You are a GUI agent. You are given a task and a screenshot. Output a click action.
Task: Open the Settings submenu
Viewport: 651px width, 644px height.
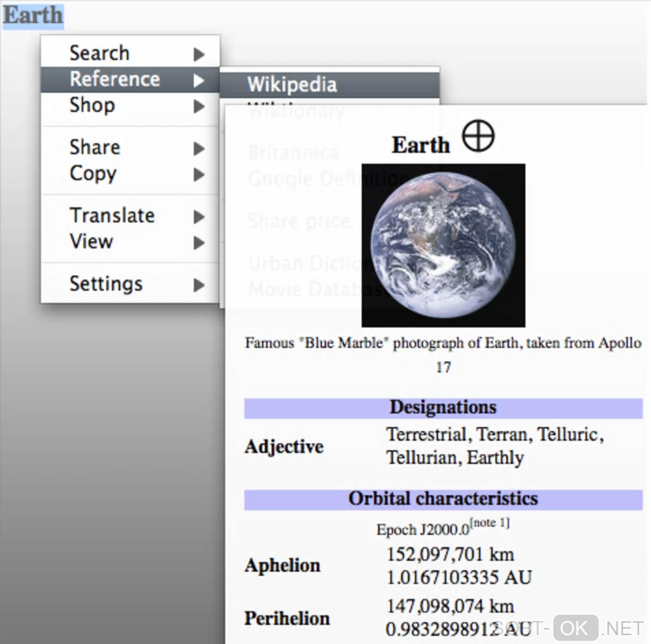tap(130, 285)
